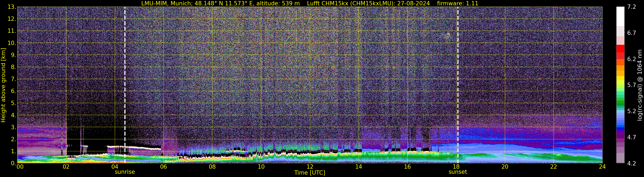Click the '02' time tick label
This screenshot has height=177, width=644.
tap(66, 167)
